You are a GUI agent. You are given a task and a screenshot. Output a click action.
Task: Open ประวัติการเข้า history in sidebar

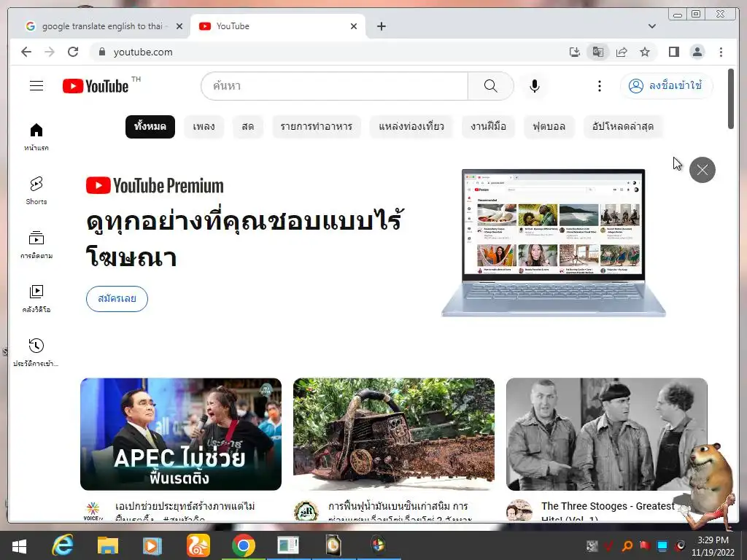[x=36, y=352]
